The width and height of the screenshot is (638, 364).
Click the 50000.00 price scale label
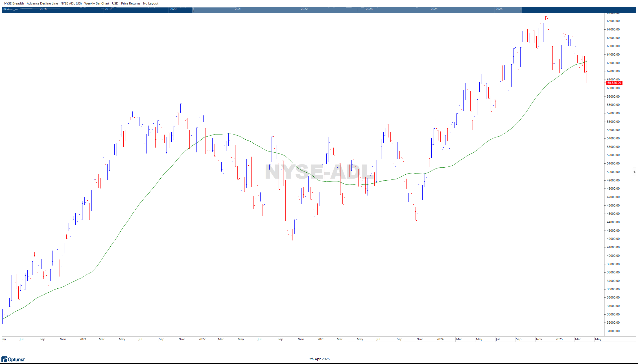point(613,172)
